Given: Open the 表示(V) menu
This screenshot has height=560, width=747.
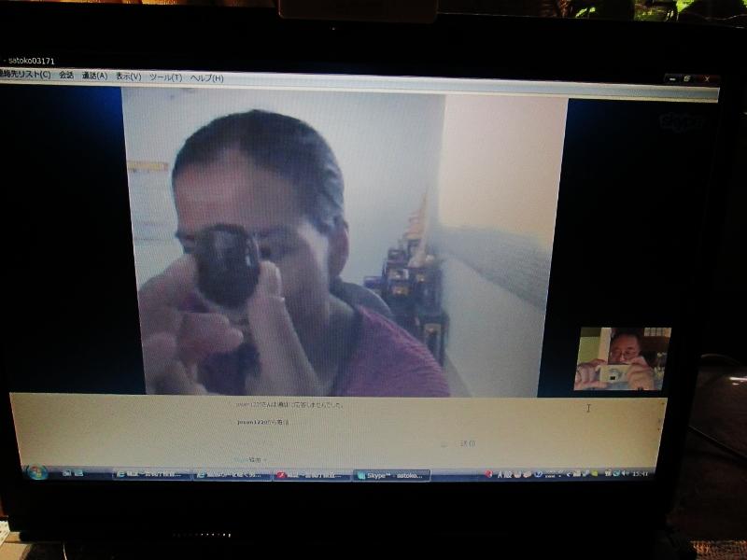Looking at the screenshot, I should [129, 77].
